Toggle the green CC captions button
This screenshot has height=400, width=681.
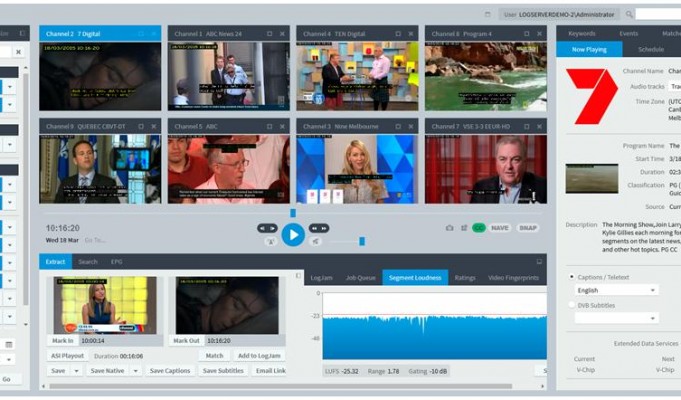click(479, 228)
